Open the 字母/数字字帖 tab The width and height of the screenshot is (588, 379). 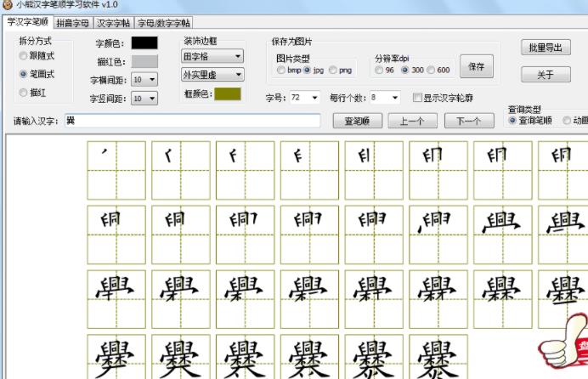point(163,23)
